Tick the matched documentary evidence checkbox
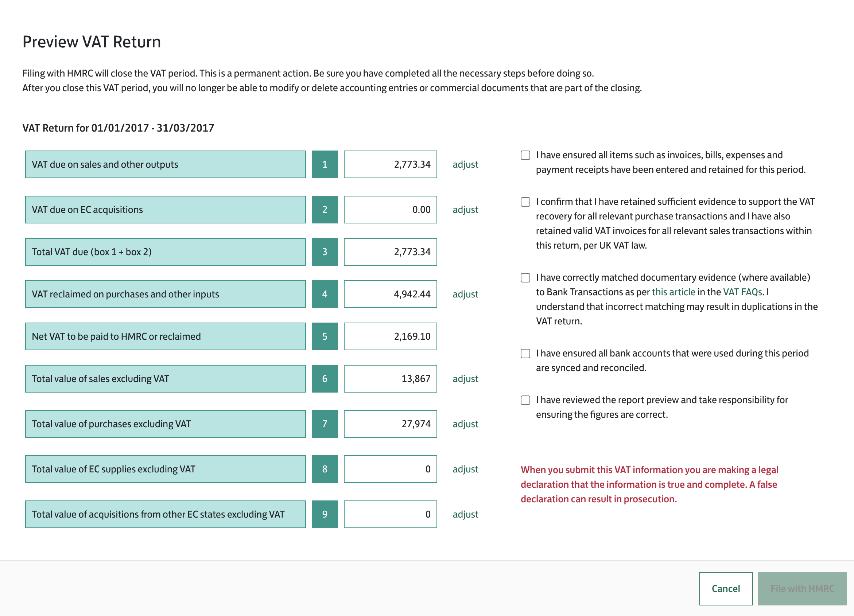 [525, 278]
